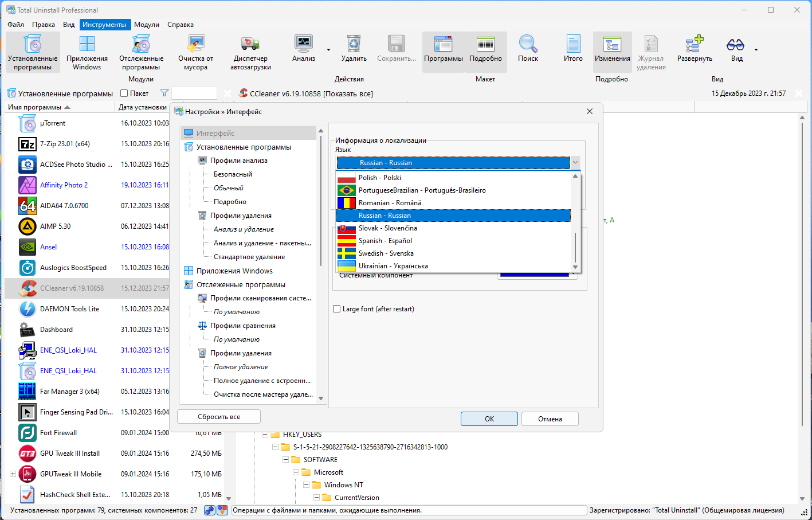
Task: Select Fort Firewall entry
Action: tap(58, 433)
